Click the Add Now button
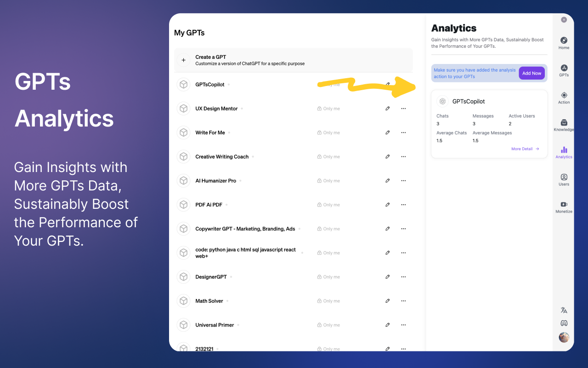Screen dimensions: 588x368 [531, 73]
